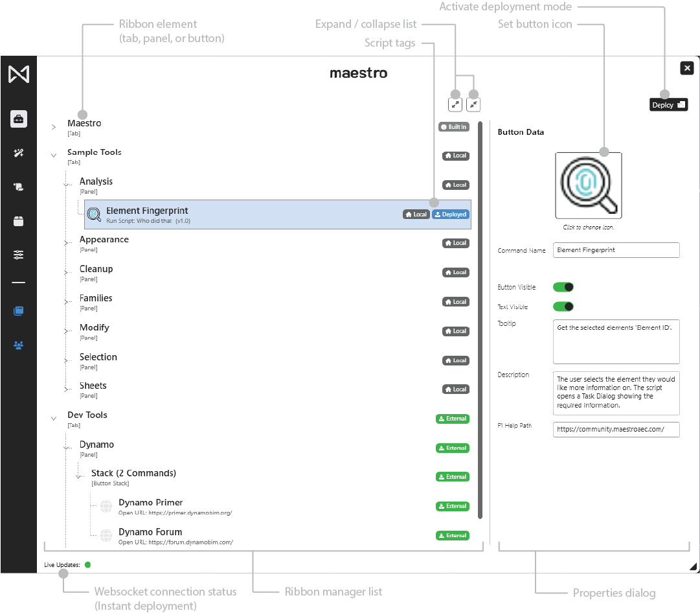The height and width of the screenshot is (613, 700).
Task: Click the magic wand icon in the sidebar
Action: tap(19, 153)
